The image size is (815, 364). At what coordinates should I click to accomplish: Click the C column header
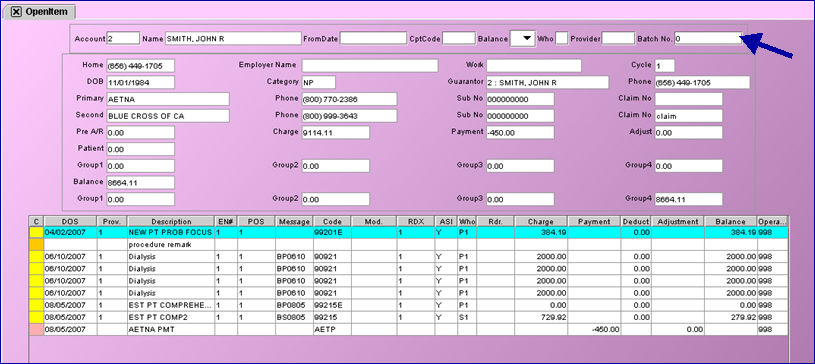pos(36,222)
